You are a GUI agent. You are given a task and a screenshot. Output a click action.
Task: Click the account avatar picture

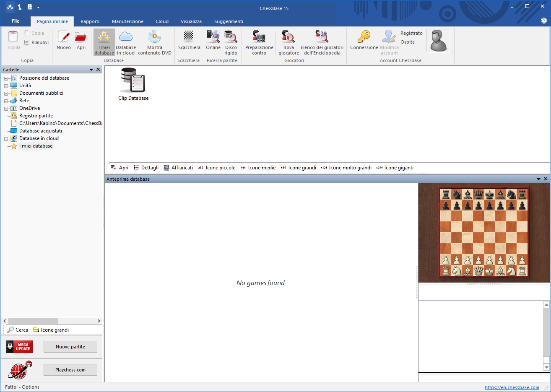point(438,41)
